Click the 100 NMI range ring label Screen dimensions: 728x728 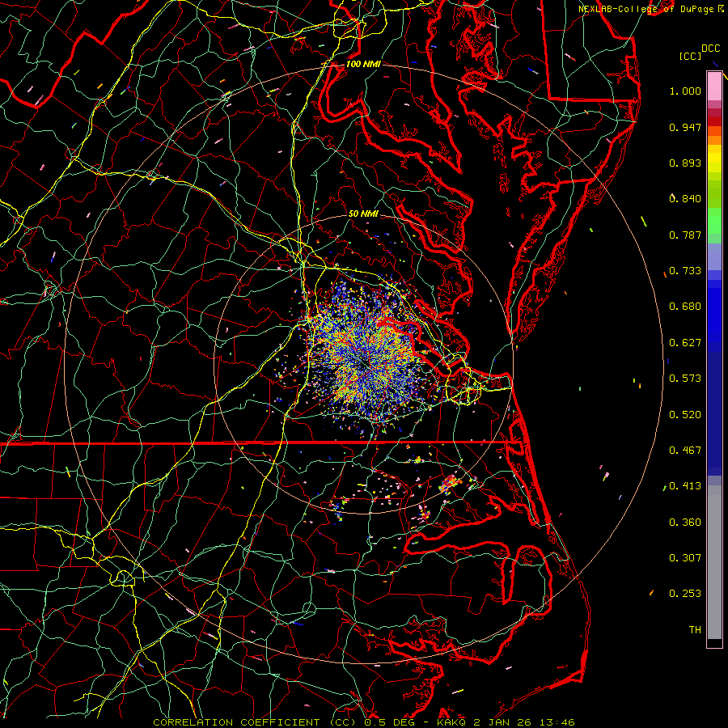(362, 64)
